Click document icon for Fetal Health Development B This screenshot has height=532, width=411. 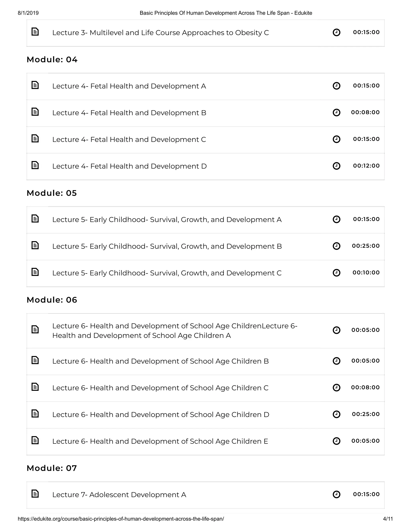[x=35, y=112]
